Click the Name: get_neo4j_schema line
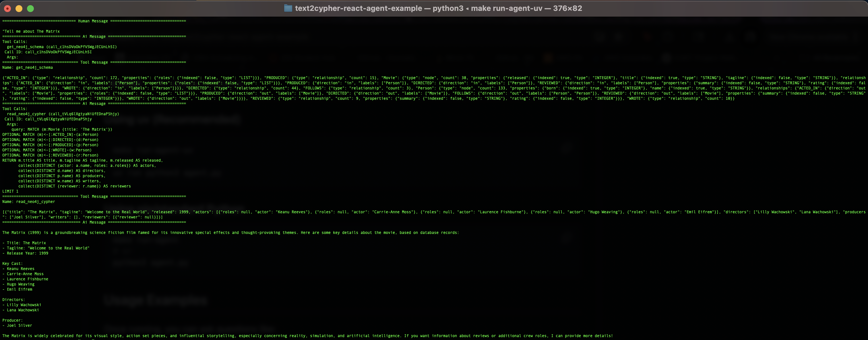The height and width of the screenshot is (340, 868). 28,67
